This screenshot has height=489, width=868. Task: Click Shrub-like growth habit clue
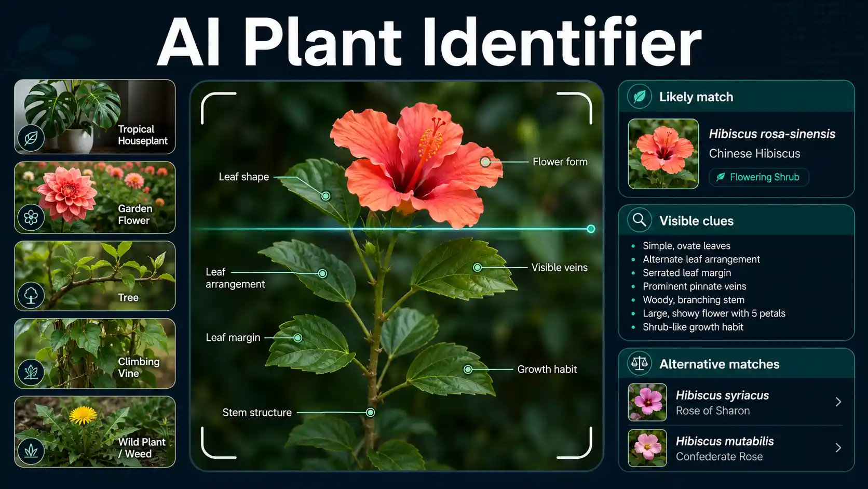693,327
